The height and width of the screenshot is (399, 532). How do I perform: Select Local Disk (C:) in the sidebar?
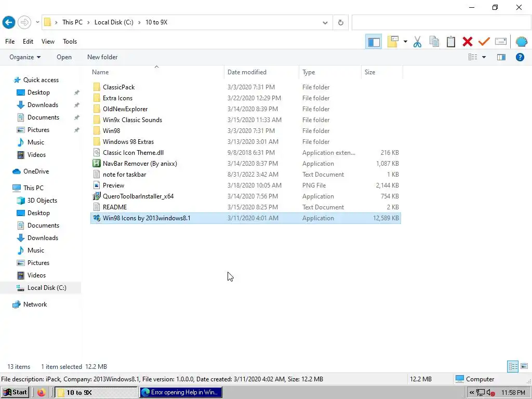click(47, 288)
